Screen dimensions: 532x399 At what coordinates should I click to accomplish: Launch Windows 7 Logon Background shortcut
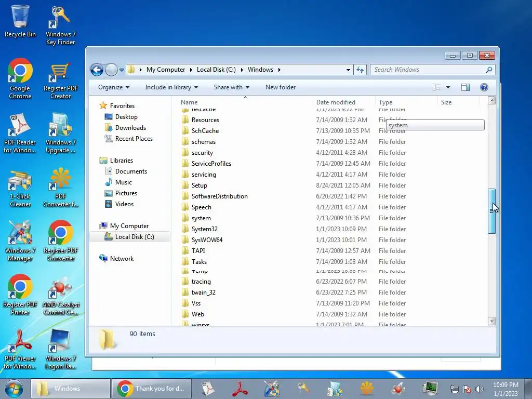[x=60, y=350]
